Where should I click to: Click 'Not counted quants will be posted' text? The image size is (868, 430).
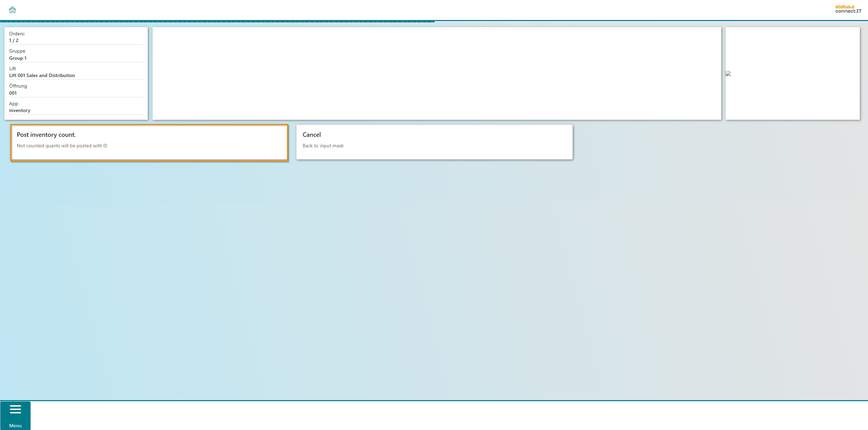(x=62, y=146)
